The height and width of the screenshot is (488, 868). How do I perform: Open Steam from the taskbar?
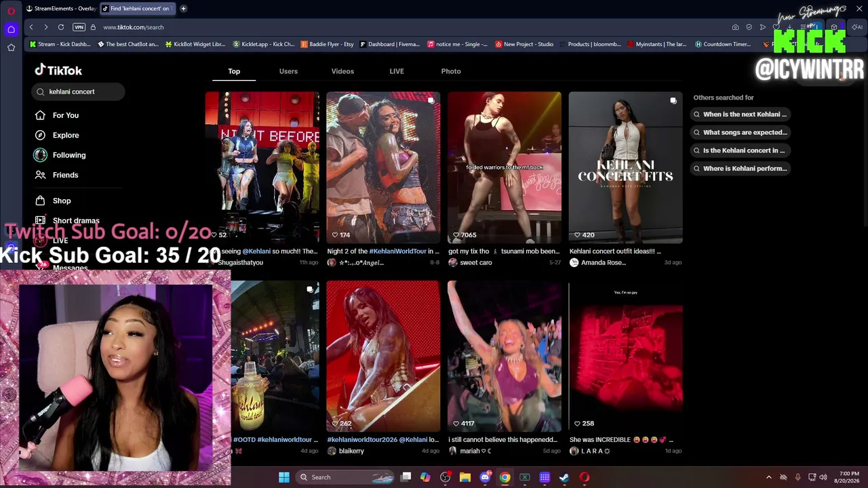tap(564, 477)
